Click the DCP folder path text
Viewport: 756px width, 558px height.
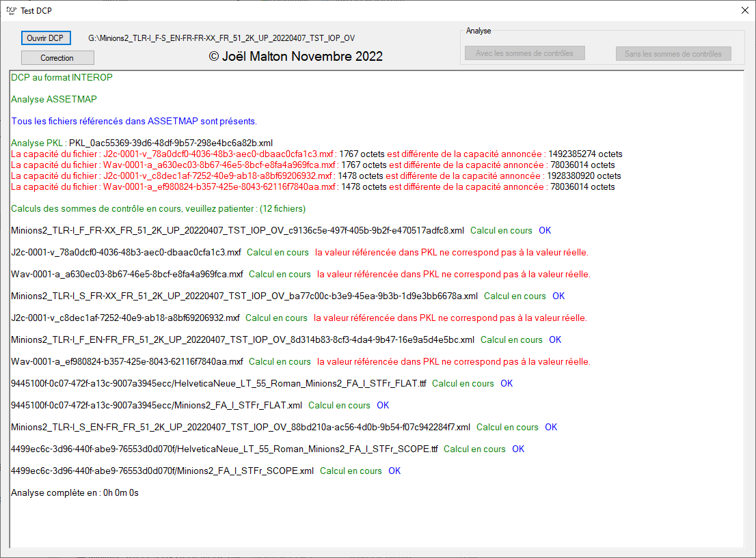[x=221, y=38]
